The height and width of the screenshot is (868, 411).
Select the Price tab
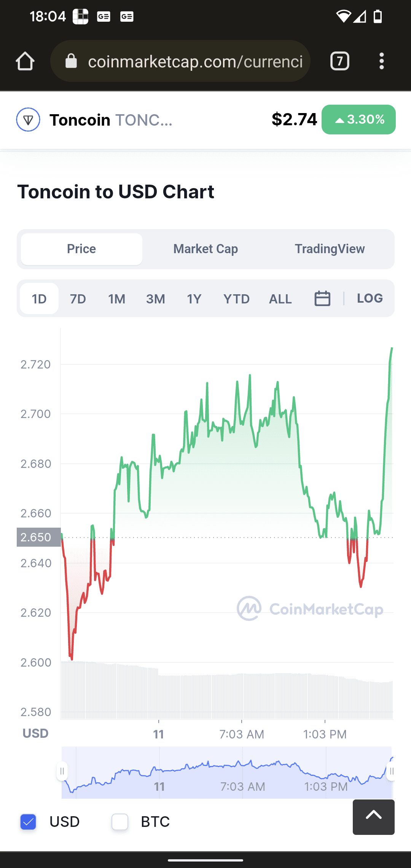click(81, 249)
